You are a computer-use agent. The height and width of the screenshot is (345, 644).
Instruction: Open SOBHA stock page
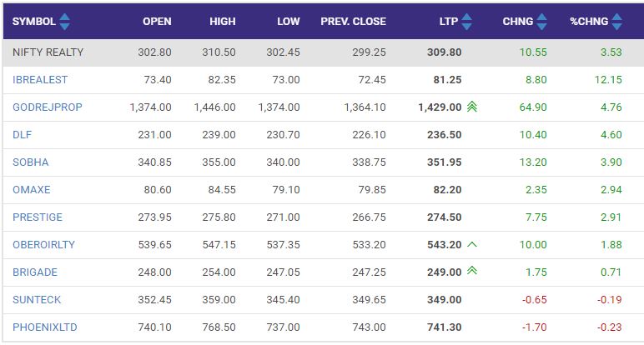coord(30,162)
